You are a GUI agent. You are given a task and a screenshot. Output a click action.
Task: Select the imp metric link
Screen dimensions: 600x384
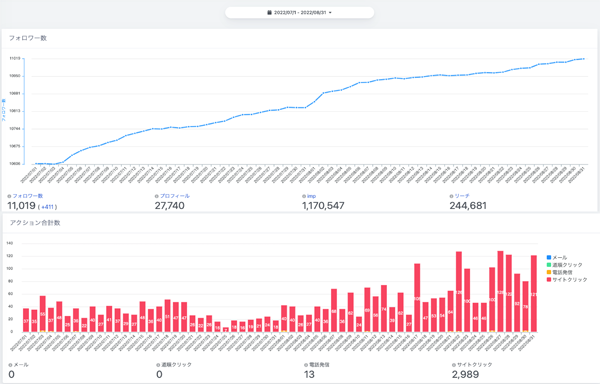(x=311, y=196)
